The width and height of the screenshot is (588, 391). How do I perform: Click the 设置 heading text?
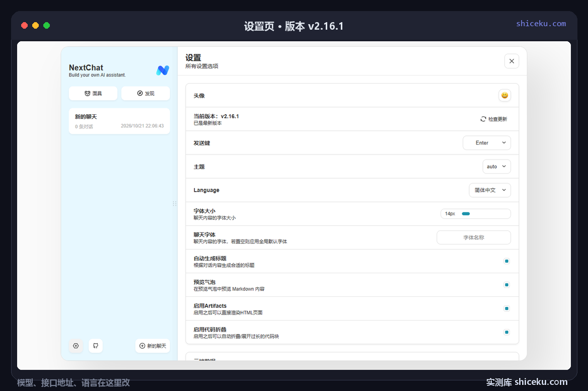click(x=193, y=58)
